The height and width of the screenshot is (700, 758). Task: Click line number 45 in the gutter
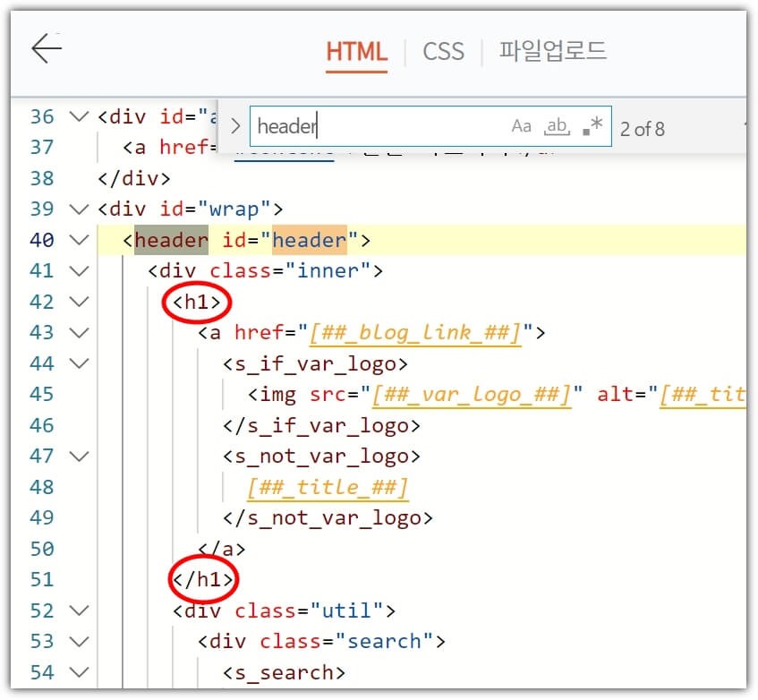(41, 394)
